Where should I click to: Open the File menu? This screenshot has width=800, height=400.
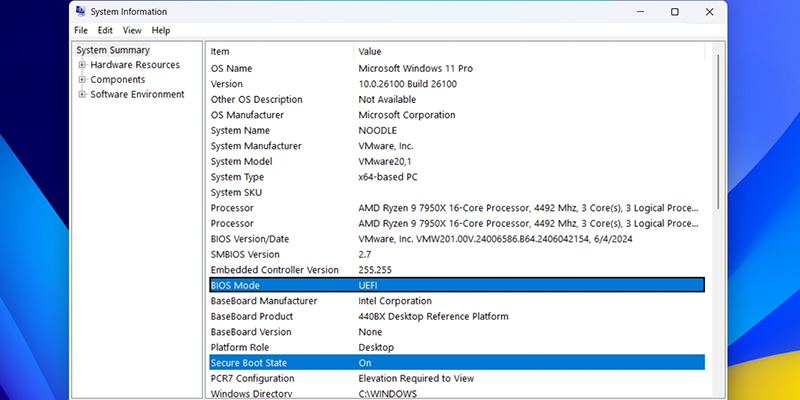coord(81,31)
